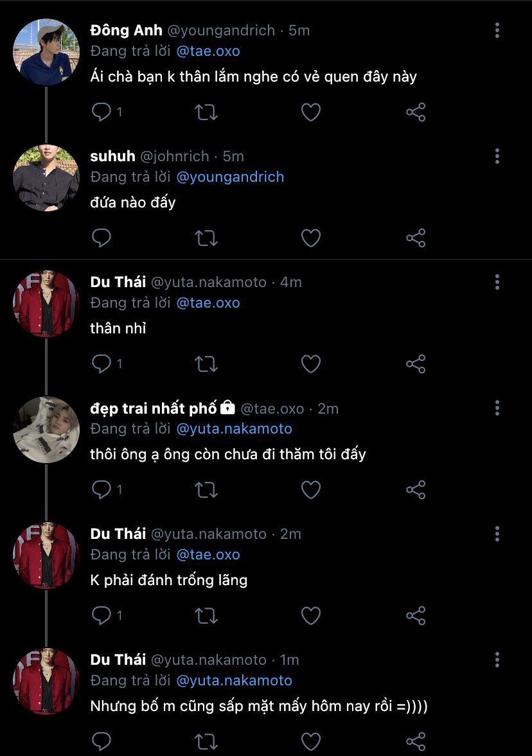Viewport: 532px width, 756px height.
Task: Reply to 'K phải đánh trống lãng' tweet
Action: click(x=102, y=616)
